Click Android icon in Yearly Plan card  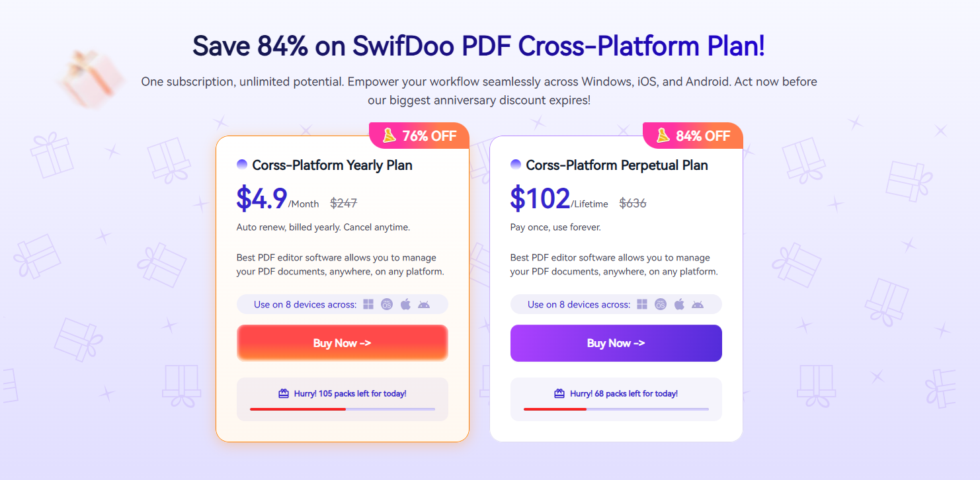(424, 305)
